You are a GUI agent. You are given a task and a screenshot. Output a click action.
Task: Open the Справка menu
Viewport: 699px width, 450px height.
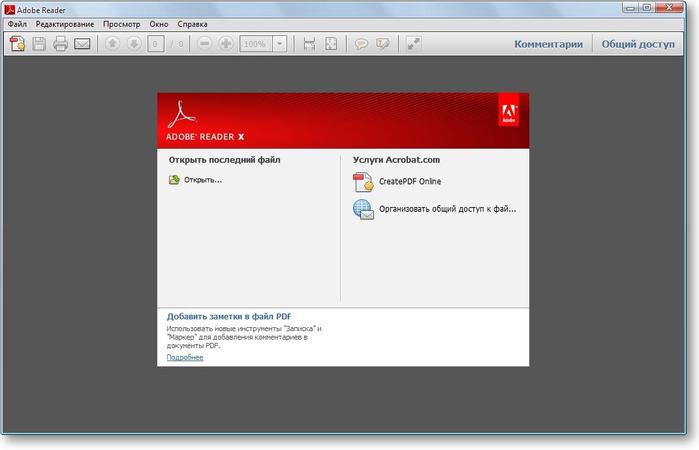click(192, 24)
